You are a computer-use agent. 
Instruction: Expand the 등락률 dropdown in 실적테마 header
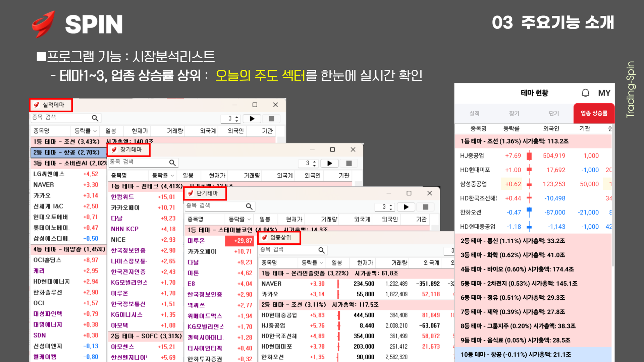click(x=95, y=131)
